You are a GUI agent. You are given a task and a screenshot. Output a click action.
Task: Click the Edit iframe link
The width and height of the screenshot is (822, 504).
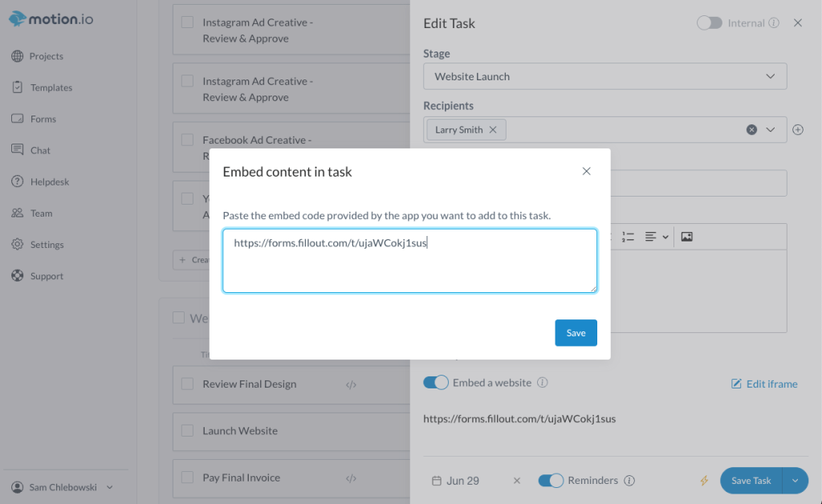tap(764, 384)
